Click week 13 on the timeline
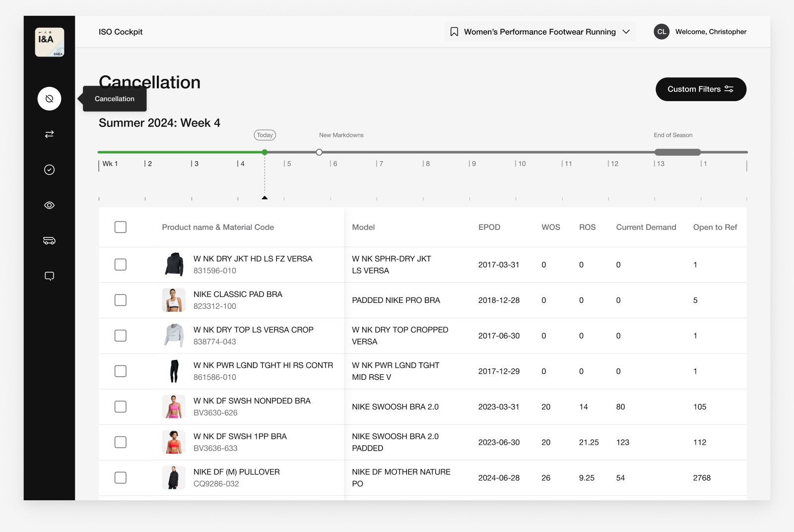 pos(660,164)
